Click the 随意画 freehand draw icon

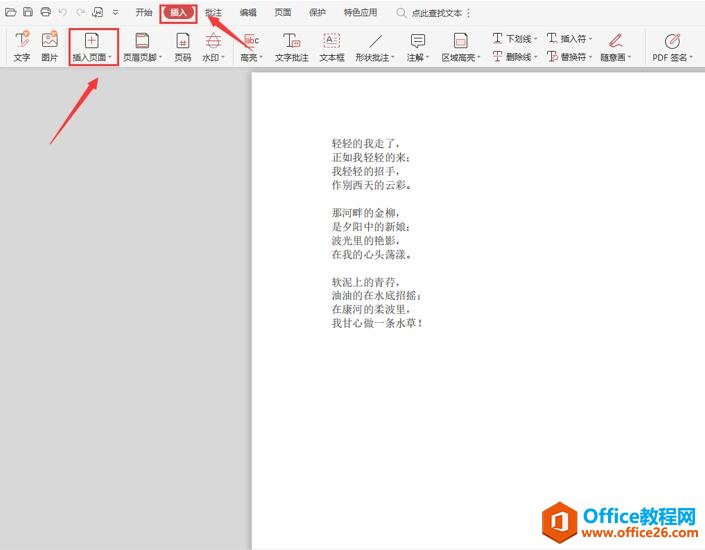(x=616, y=40)
